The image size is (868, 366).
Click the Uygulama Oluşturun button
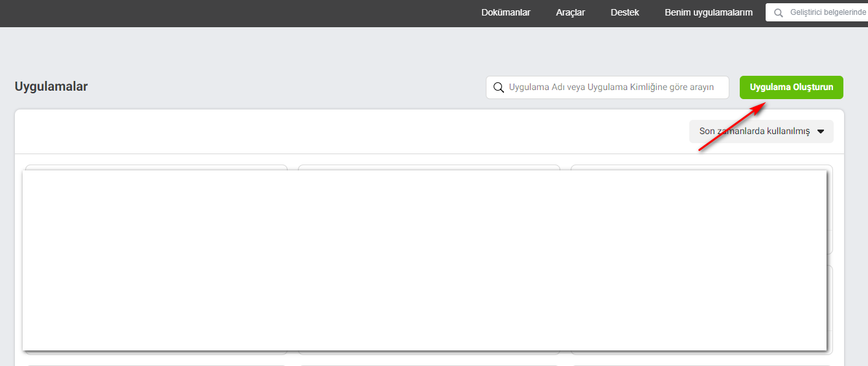792,87
